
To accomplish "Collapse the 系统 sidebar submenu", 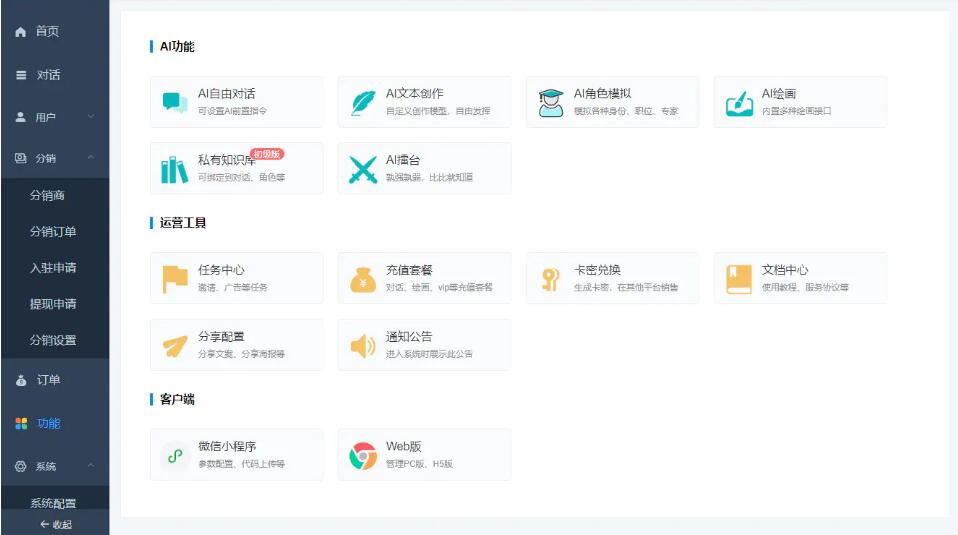I will tap(91, 466).
